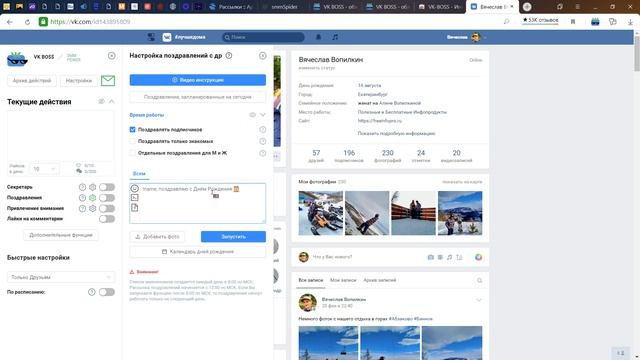Click help icon for Поздравления row
The width and height of the screenshot is (640, 360).
82,198
